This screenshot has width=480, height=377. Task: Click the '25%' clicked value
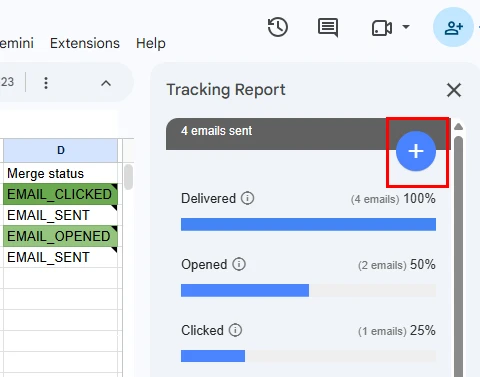point(423,330)
